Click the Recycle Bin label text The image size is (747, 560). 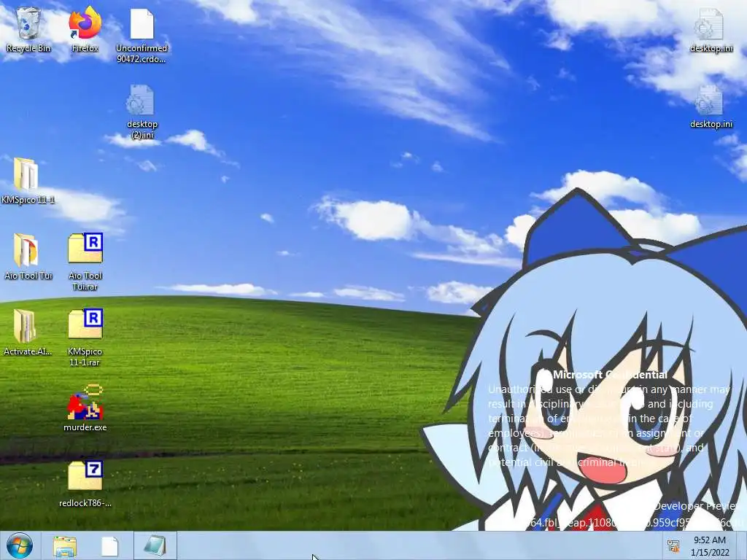(x=28, y=48)
